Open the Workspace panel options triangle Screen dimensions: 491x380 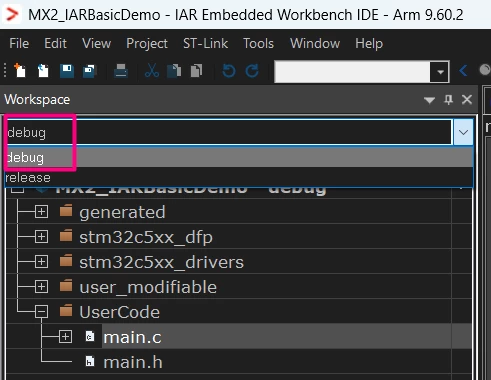point(429,100)
